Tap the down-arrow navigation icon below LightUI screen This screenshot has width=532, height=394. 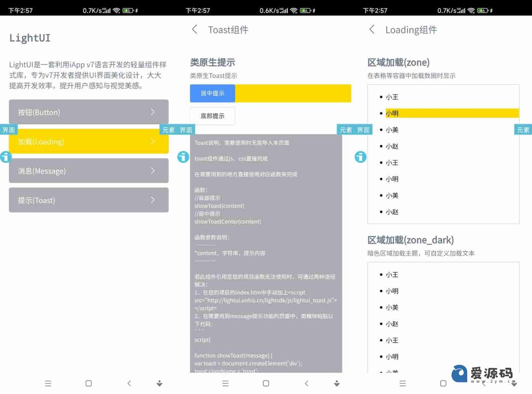(x=160, y=383)
